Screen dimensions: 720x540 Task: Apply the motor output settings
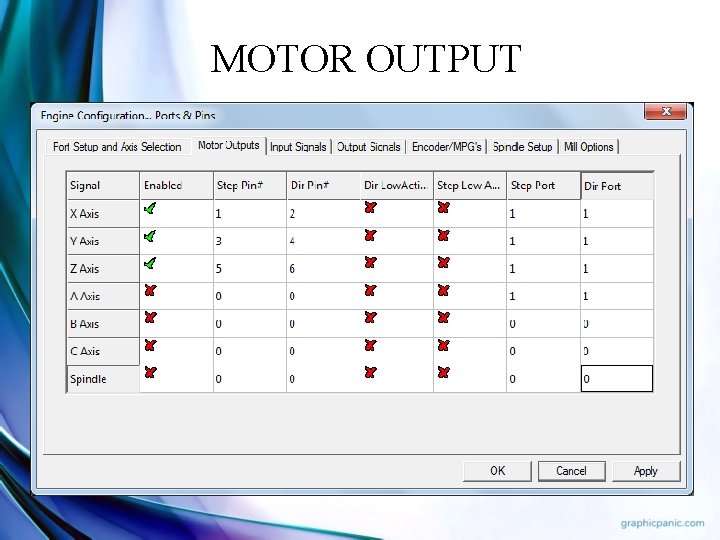tap(646, 471)
